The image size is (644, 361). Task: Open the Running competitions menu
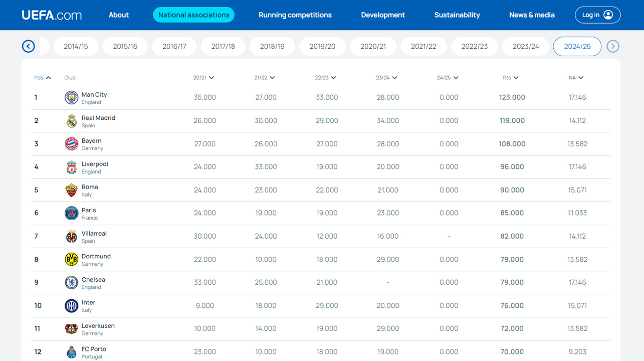[x=295, y=15]
